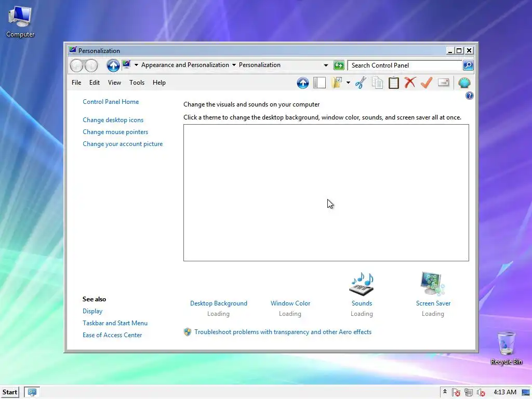Viewport: 532px width, 399px height.
Task: Click Up arrow beside address bar
Action: [113, 65]
